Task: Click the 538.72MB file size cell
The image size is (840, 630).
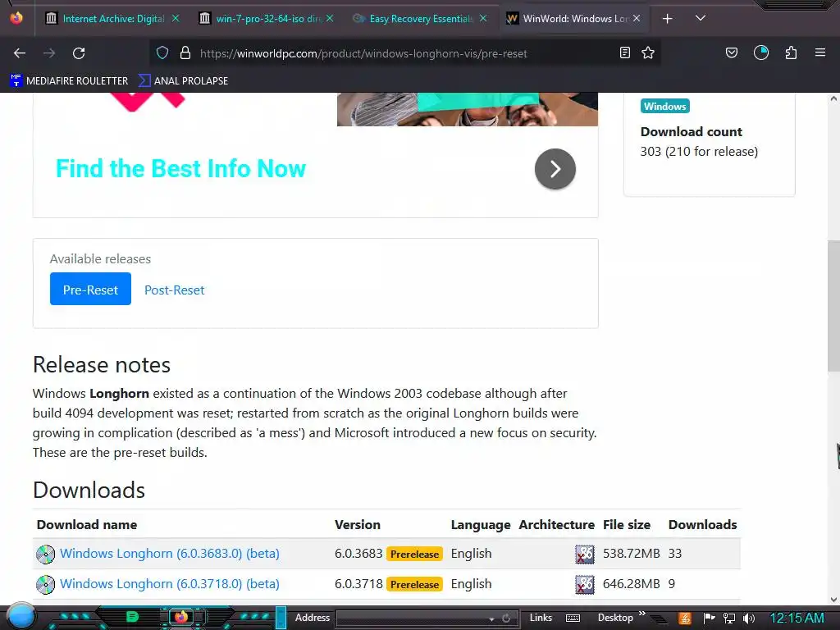Action: coord(631,554)
